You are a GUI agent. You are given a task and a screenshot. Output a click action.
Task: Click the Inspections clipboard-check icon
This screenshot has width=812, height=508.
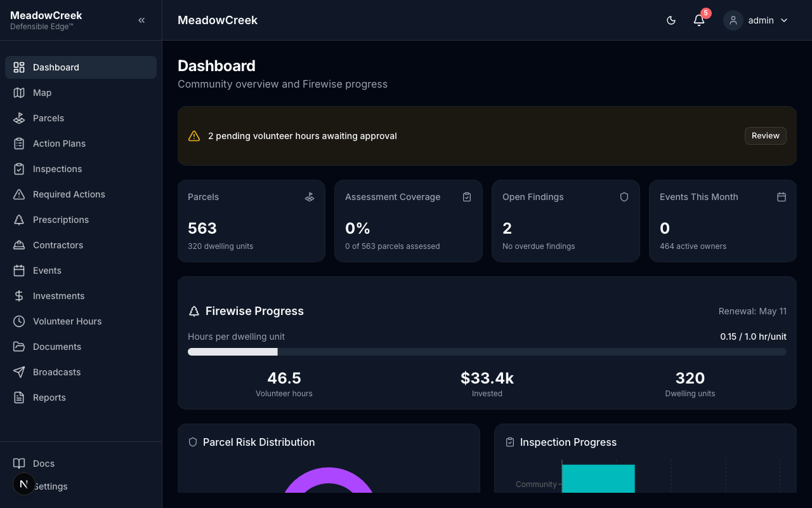coord(19,169)
